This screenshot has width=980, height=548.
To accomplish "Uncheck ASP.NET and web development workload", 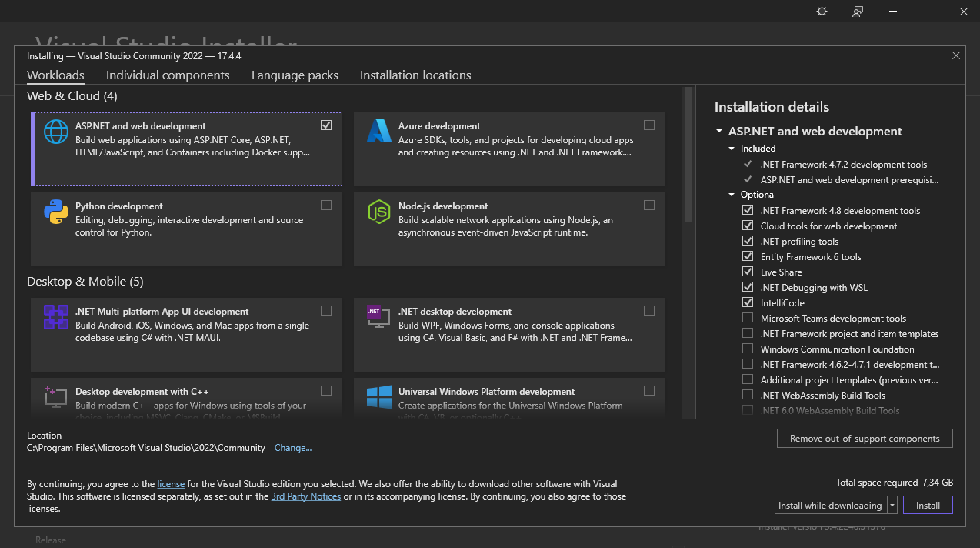I will click(326, 125).
